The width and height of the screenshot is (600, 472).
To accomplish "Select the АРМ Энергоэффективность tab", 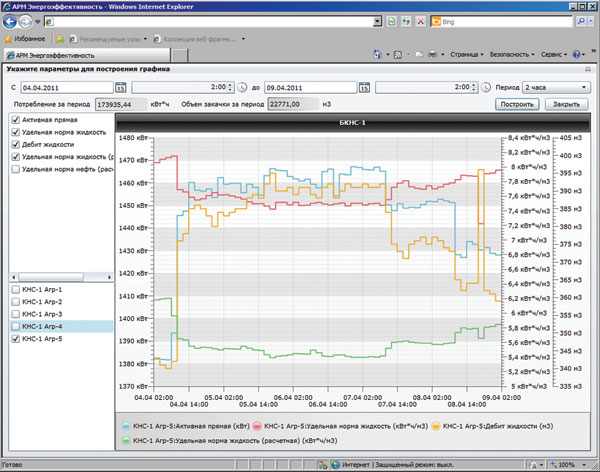I will tap(87, 56).
